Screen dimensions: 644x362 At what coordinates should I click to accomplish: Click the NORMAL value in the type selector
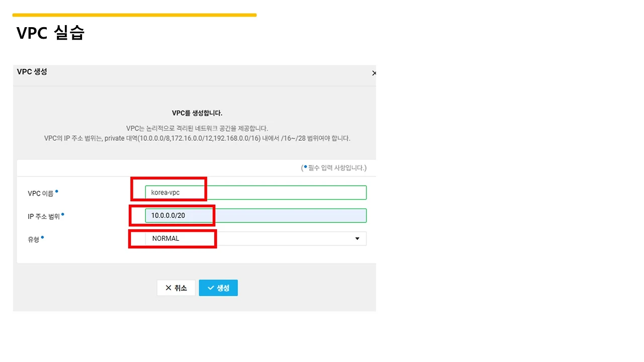(x=166, y=238)
